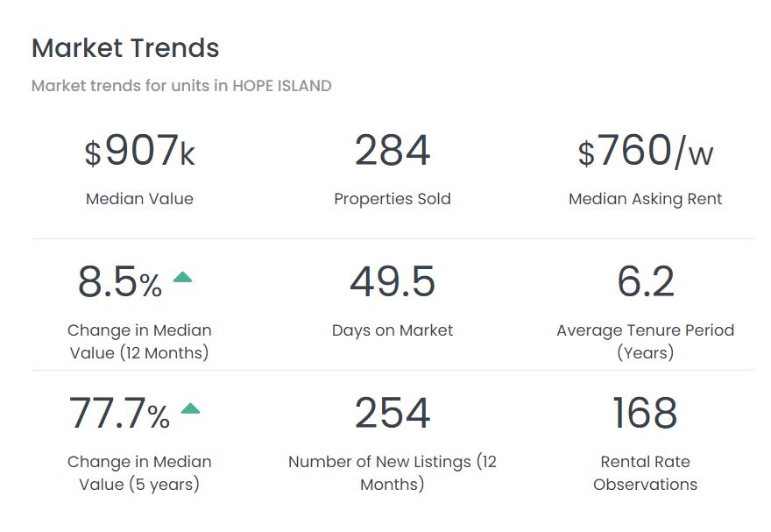Viewport: 771px width, 532px height.
Task: Click the green arrow beside 8.5%
Action: pos(182,278)
